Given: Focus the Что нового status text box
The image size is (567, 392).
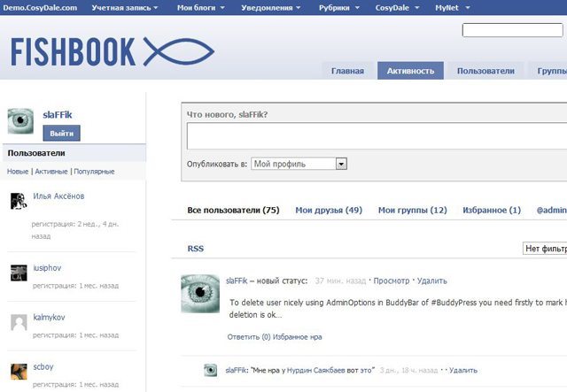Looking at the screenshot, I should tap(377, 136).
